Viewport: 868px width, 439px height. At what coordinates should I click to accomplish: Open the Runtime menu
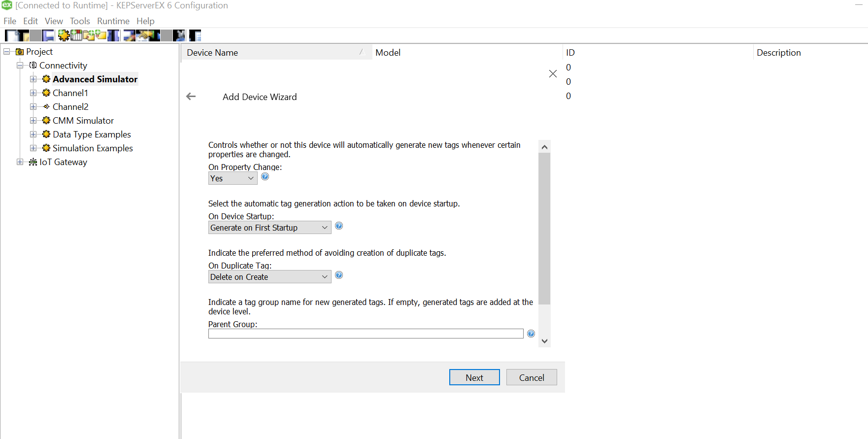113,21
